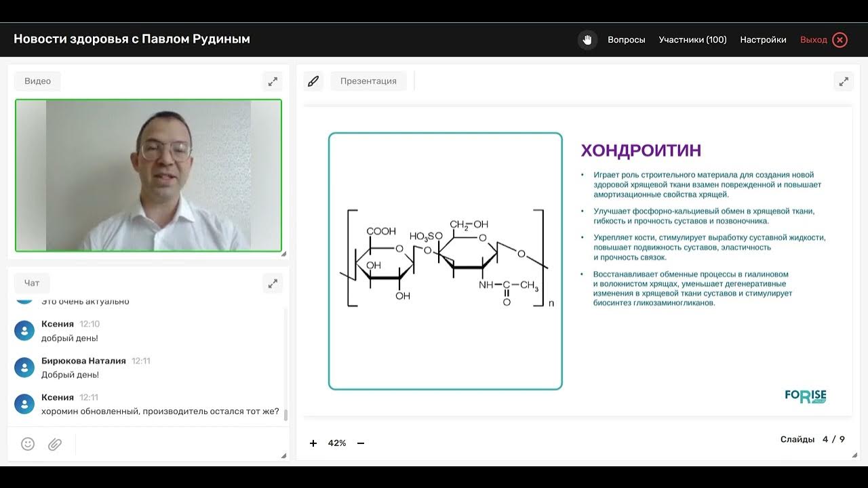Viewport: 868px width, 488px height.
Task: Expand the video panel to fullscreen
Action: click(x=273, y=81)
